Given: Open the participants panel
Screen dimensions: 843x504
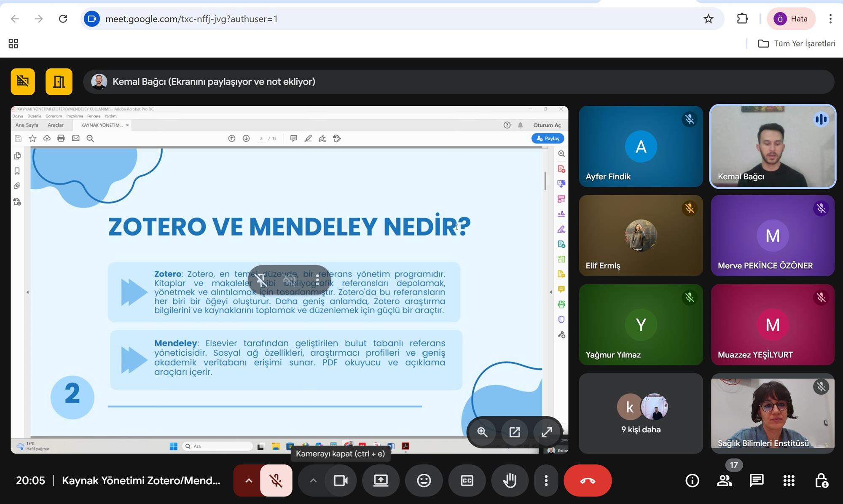Looking at the screenshot, I should click(725, 480).
